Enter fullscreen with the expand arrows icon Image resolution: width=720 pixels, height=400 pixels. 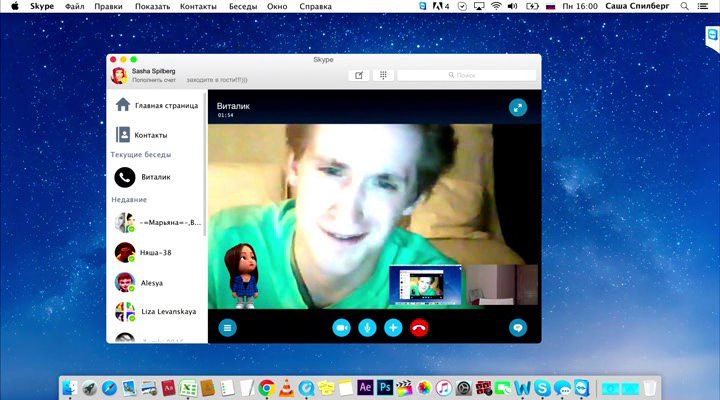(x=517, y=107)
